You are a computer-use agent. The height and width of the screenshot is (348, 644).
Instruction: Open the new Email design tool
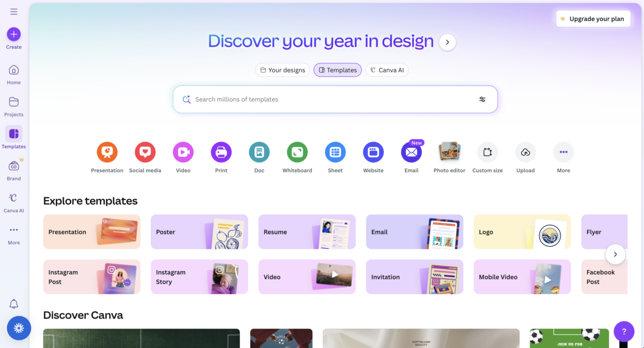(x=411, y=153)
